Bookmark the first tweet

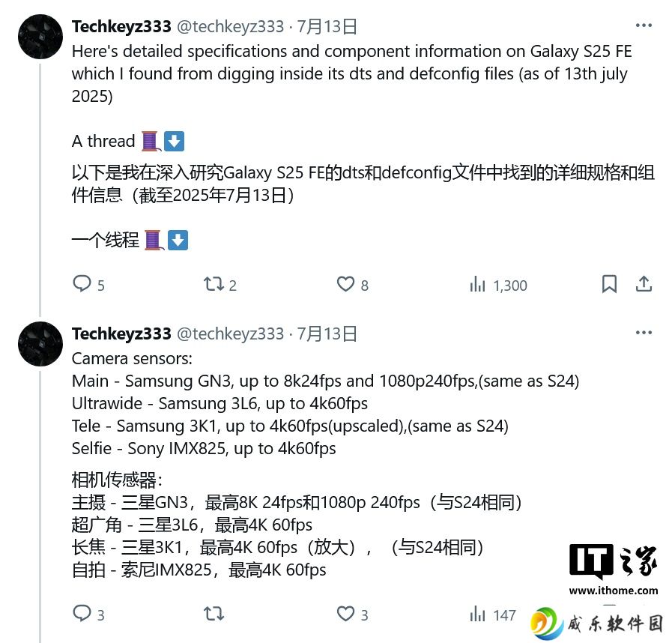pos(609,284)
